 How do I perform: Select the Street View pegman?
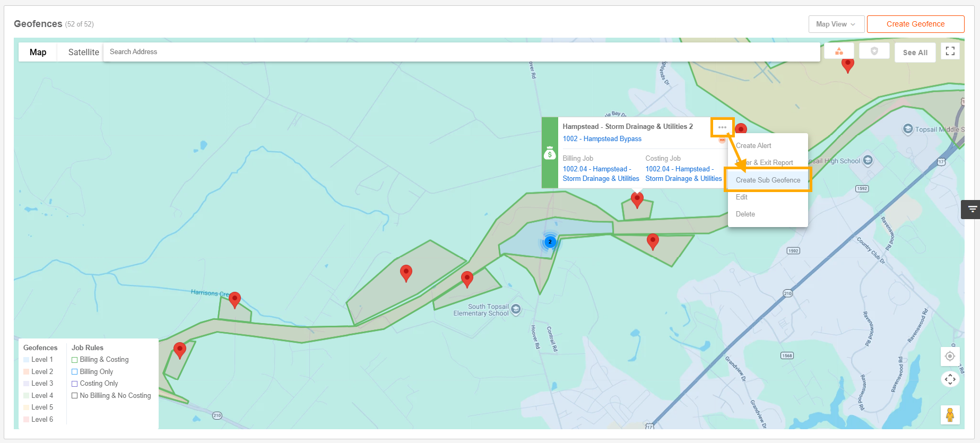pos(950,414)
